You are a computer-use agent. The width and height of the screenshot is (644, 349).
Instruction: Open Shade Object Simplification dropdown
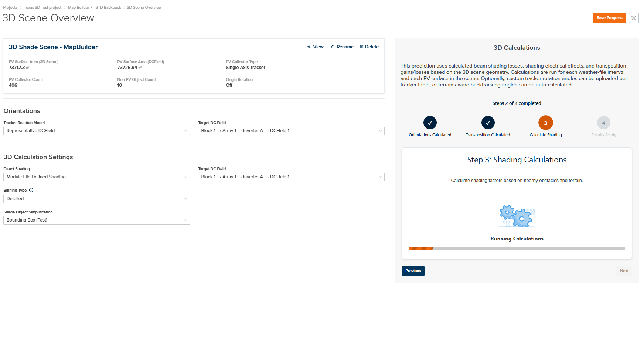coord(96,220)
